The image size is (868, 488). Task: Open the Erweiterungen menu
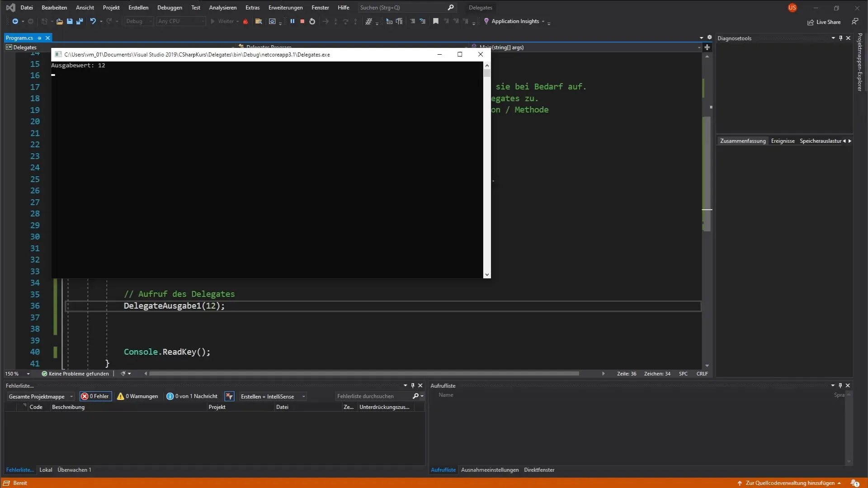[285, 8]
